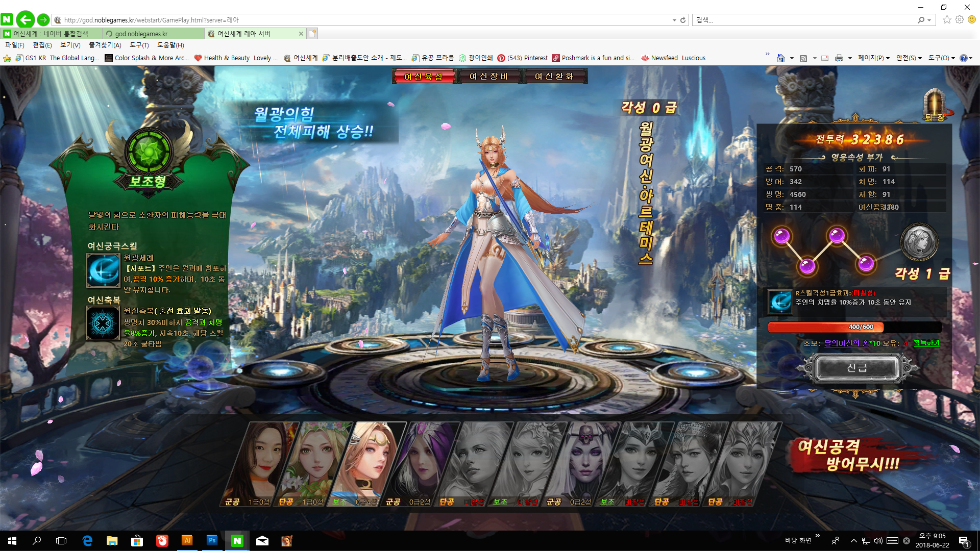Image resolution: width=980 pixels, height=551 pixels.
Task: Open the 편집(E) menu
Action: coord(42,45)
